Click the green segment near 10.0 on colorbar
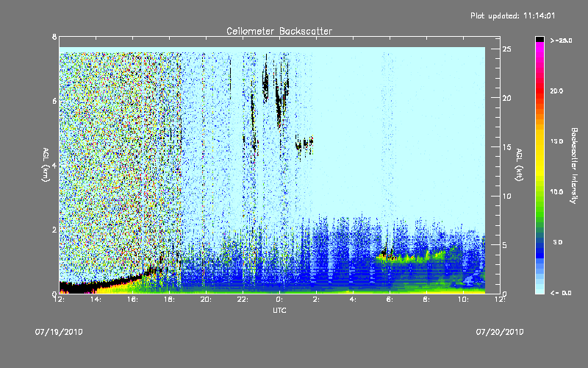 point(539,195)
